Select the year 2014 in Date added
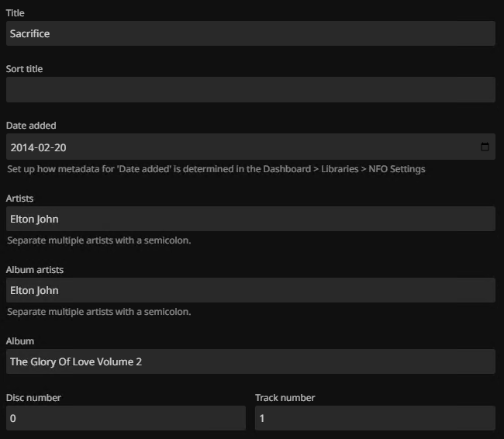Viewport: 504px width, 439px height. tap(21, 147)
